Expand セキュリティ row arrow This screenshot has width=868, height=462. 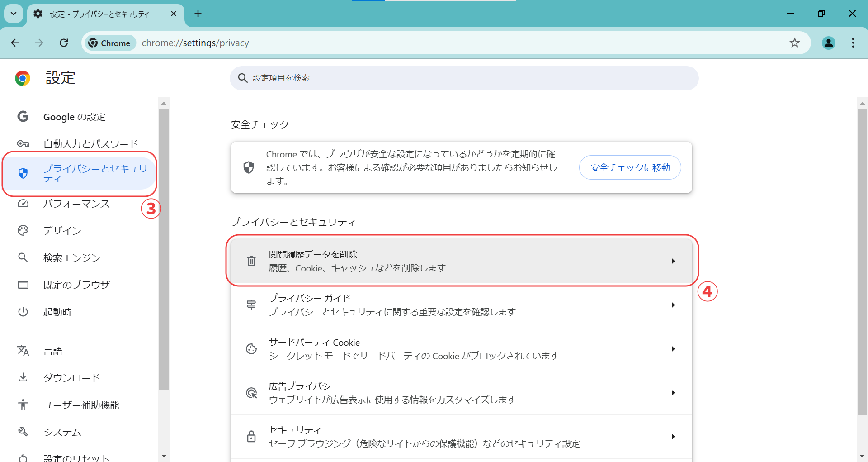click(x=673, y=437)
